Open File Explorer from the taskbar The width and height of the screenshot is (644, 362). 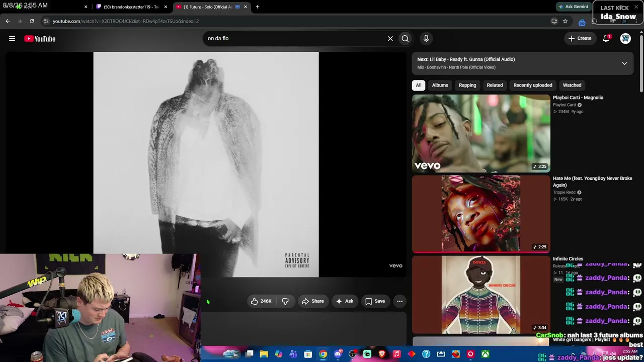point(264,354)
